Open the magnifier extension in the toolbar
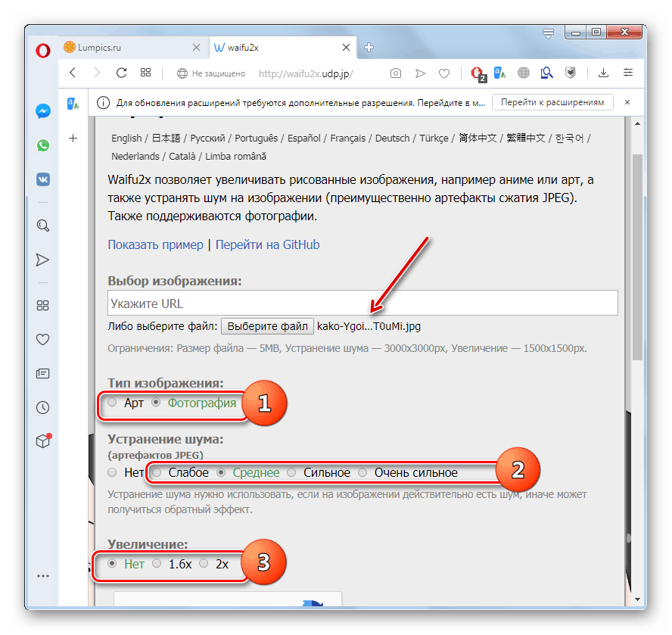This screenshot has height=635, width=672. (x=546, y=73)
